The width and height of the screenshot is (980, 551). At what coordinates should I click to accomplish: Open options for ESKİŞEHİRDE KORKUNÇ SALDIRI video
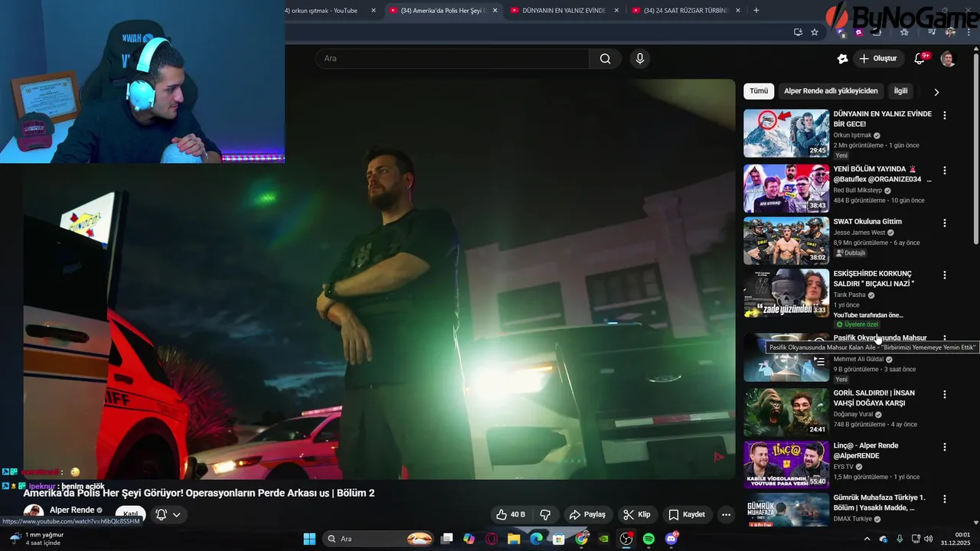click(x=945, y=275)
